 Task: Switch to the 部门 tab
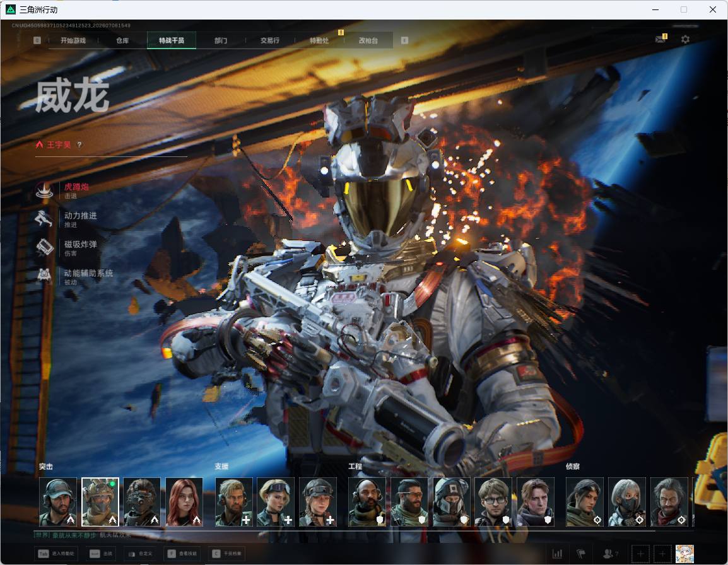[x=221, y=40]
